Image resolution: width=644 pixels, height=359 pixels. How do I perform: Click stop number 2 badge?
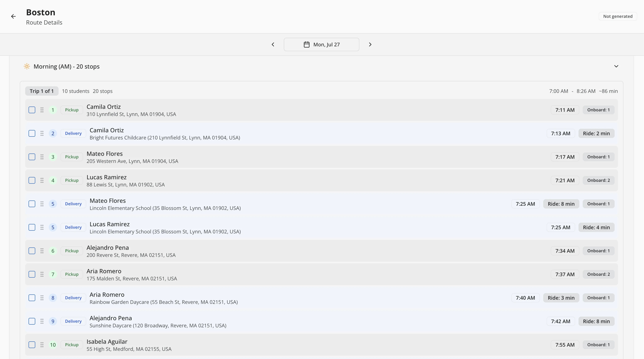point(53,133)
